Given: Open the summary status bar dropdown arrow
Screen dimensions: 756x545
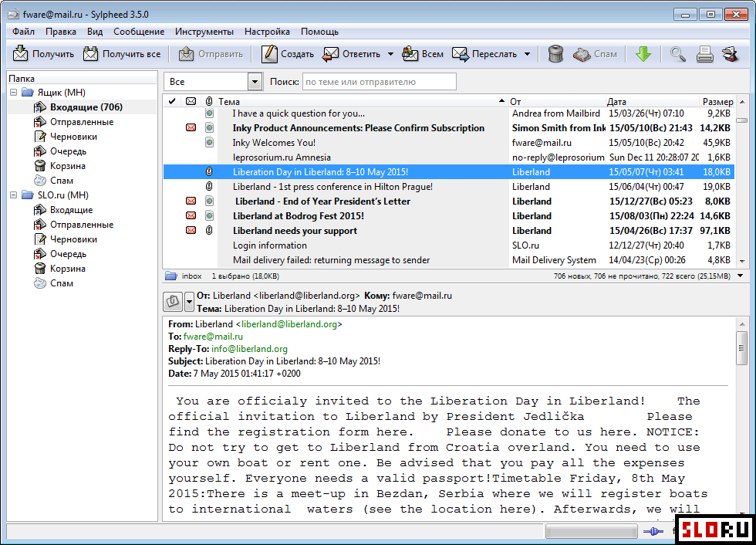Looking at the screenshot, I should coord(740,276).
